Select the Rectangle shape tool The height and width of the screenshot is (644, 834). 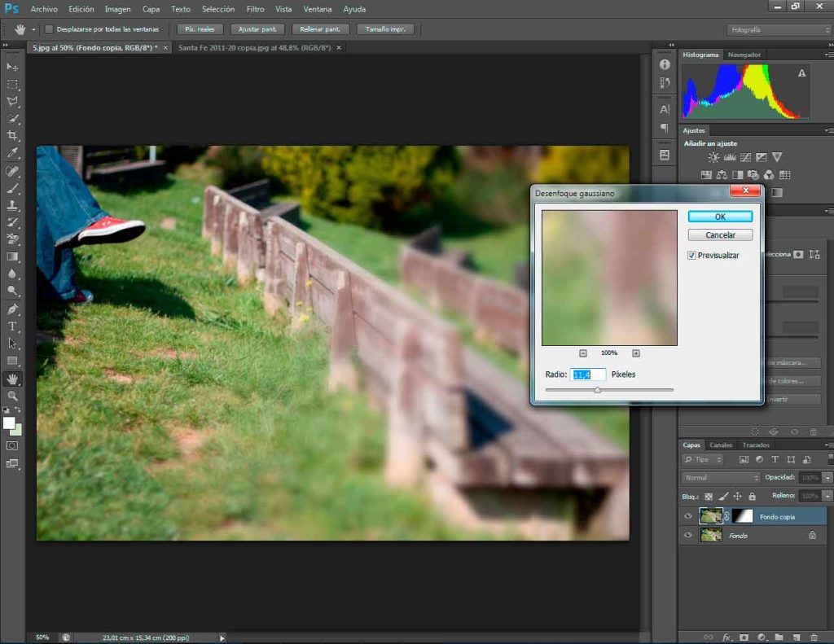coord(12,361)
